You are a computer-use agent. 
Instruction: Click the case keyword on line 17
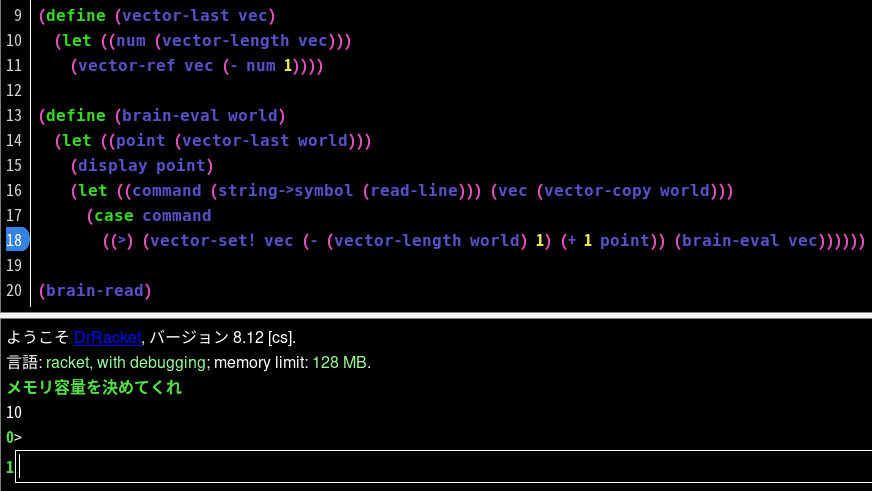[114, 216]
